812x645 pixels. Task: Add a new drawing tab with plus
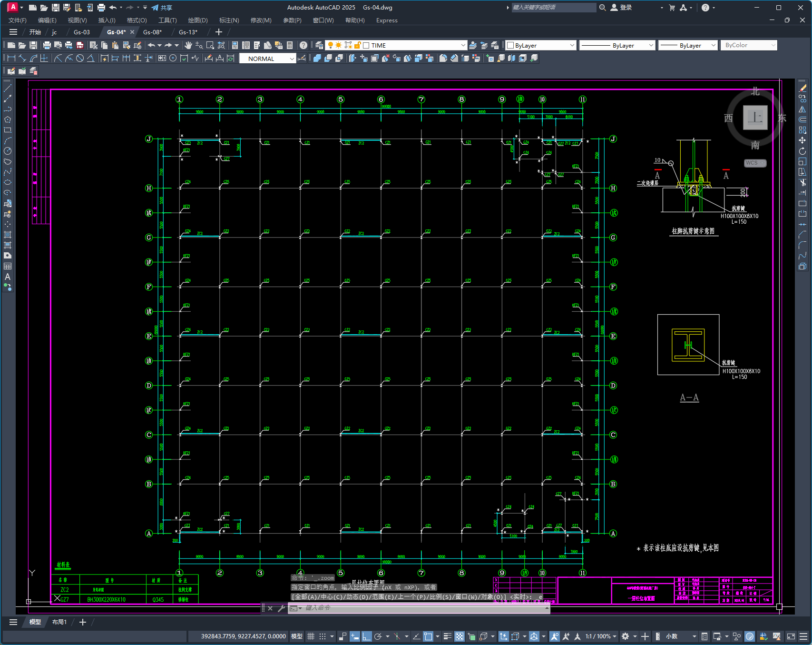point(219,32)
